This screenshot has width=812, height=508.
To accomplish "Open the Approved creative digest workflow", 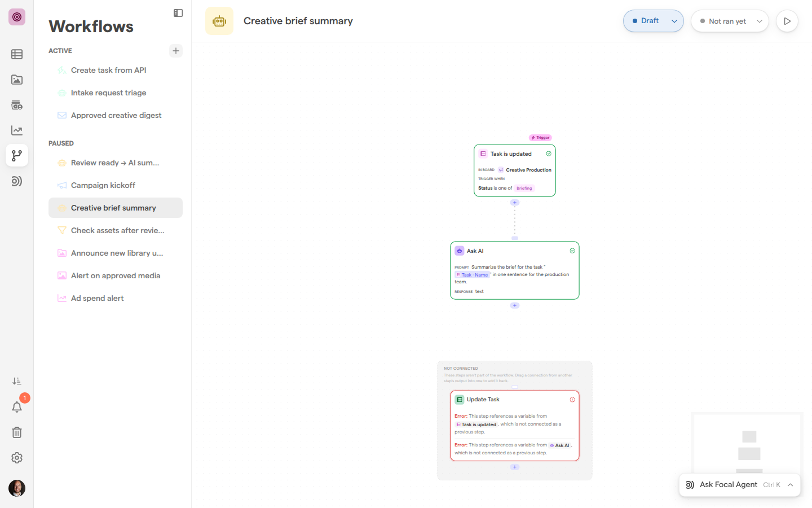I will click(116, 115).
